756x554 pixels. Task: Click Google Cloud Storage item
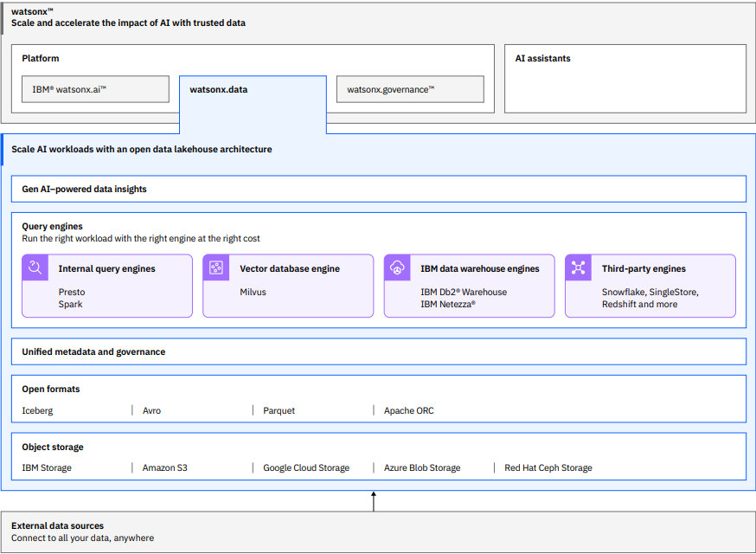click(x=306, y=467)
